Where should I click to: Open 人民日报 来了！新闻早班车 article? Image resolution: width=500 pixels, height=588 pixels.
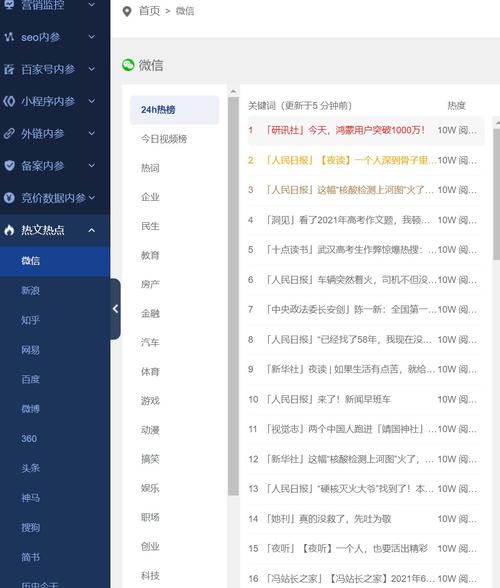[328, 399]
